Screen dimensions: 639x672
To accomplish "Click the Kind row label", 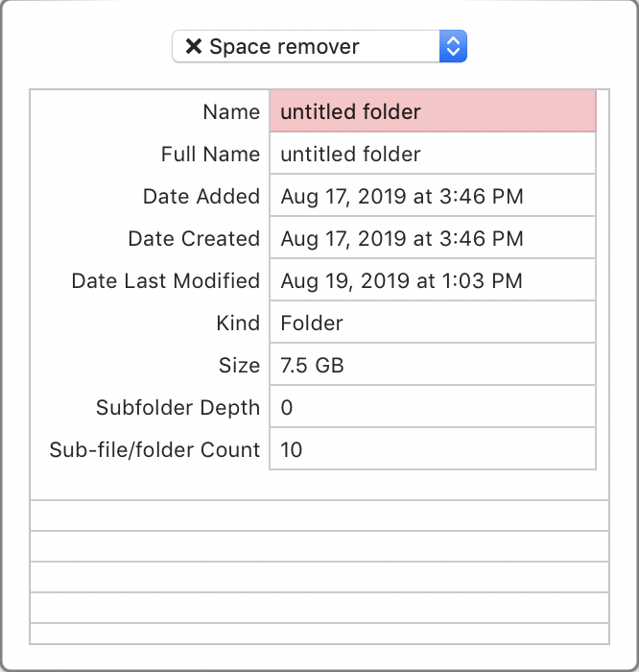I will (238, 323).
